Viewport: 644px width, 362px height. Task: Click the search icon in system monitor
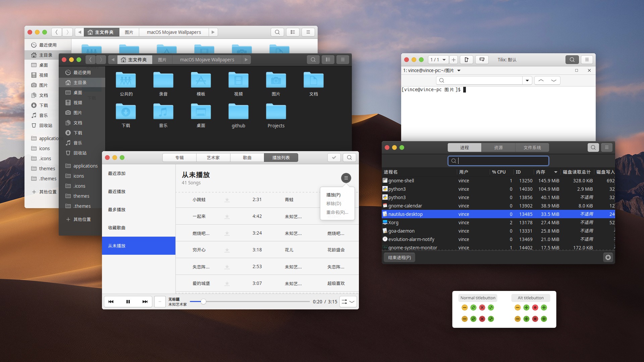[x=593, y=147]
